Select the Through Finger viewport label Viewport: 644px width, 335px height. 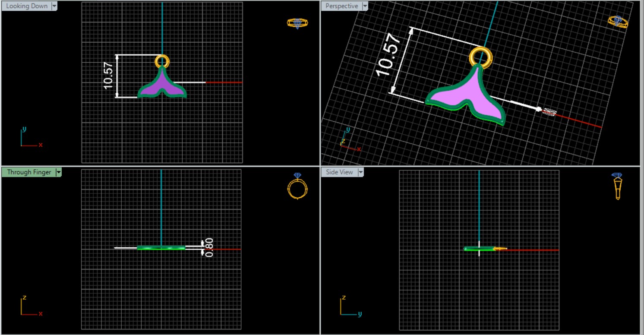pyautogui.click(x=29, y=172)
